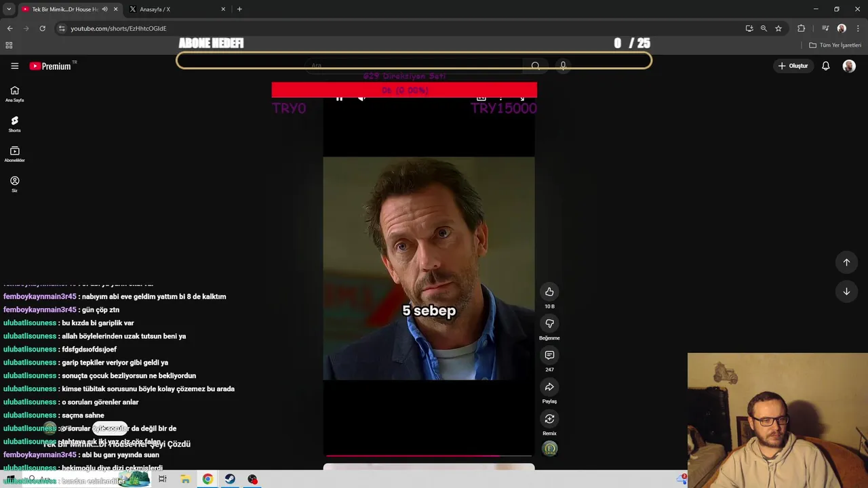
Task: View site information icon in address bar
Action: coord(62,28)
